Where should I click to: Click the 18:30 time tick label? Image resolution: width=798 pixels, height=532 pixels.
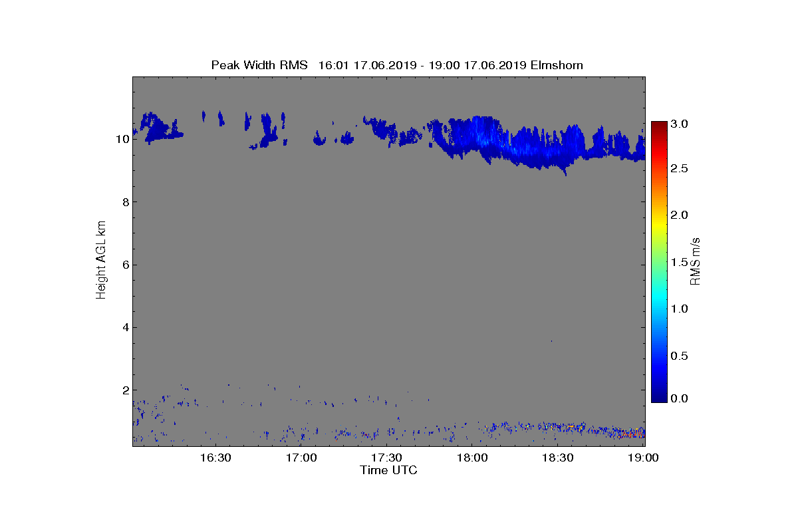558,458
